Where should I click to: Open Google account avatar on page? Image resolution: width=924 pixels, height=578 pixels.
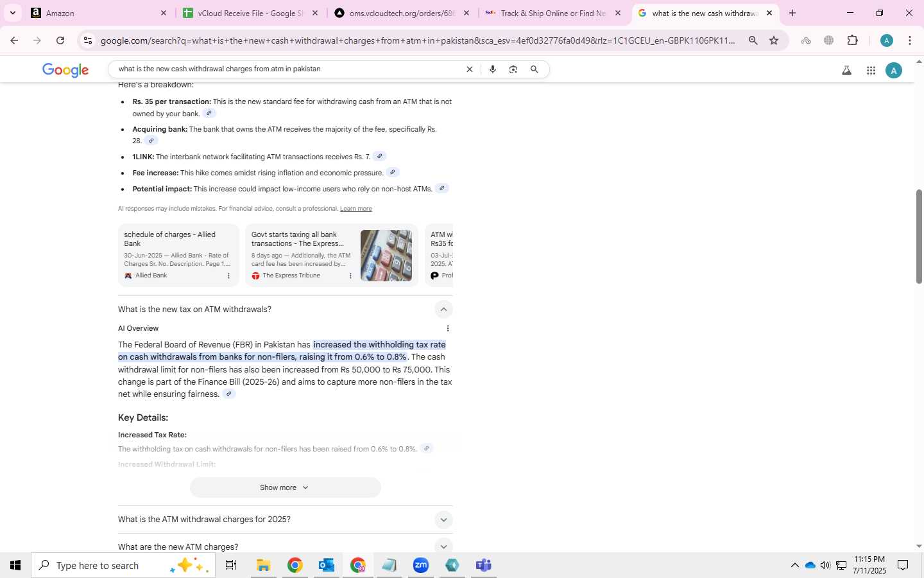tap(893, 71)
